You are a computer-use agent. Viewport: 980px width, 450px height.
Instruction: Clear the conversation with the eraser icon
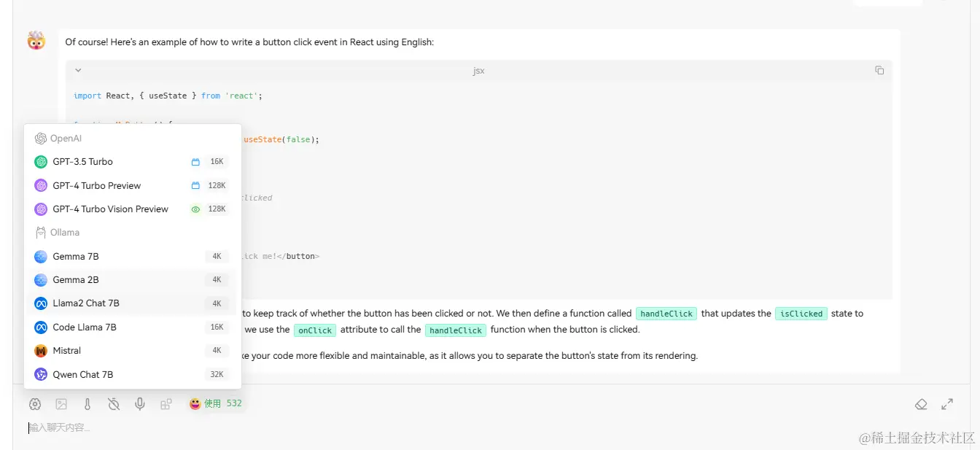[x=921, y=404]
